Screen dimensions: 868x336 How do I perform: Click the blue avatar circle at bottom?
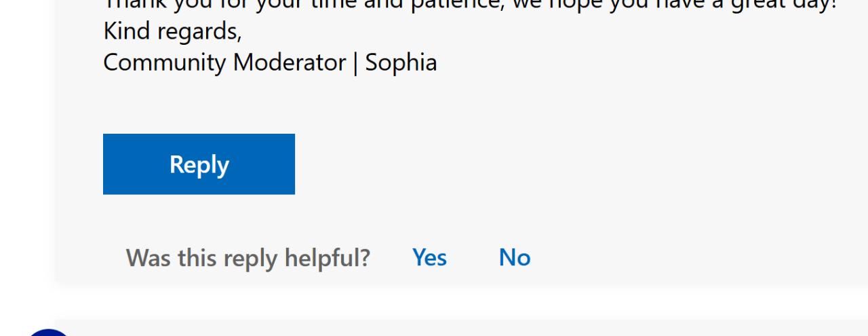(x=49, y=332)
